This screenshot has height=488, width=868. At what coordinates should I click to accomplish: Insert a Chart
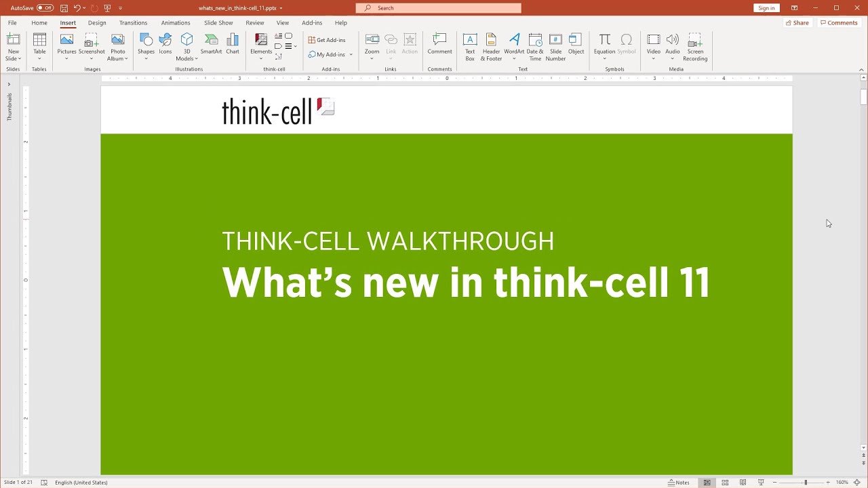pyautogui.click(x=233, y=44)
